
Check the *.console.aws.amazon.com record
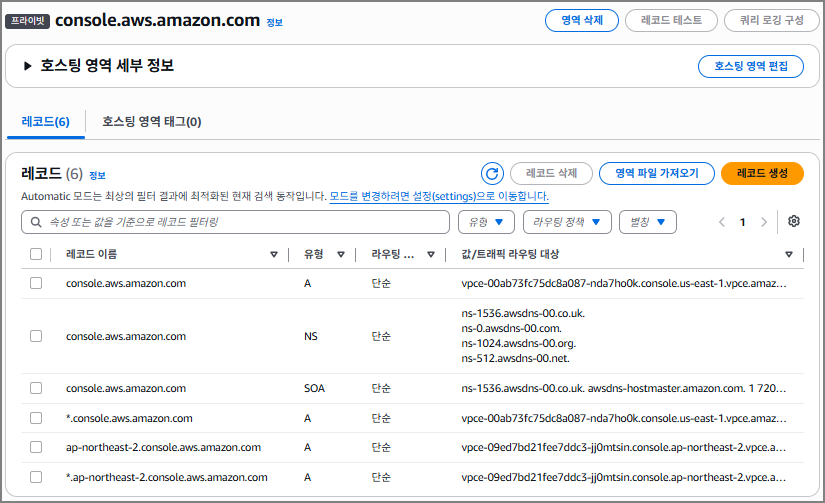point(36,418)
